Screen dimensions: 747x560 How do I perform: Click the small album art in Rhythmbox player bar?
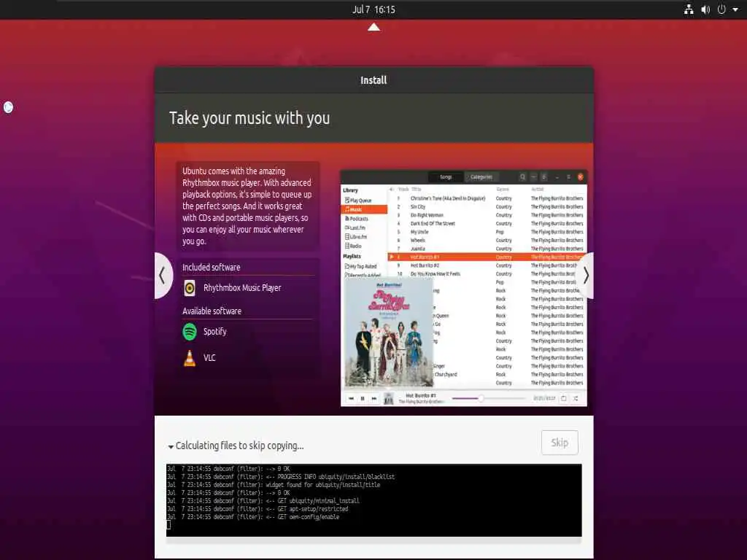[x=389, y=398]
